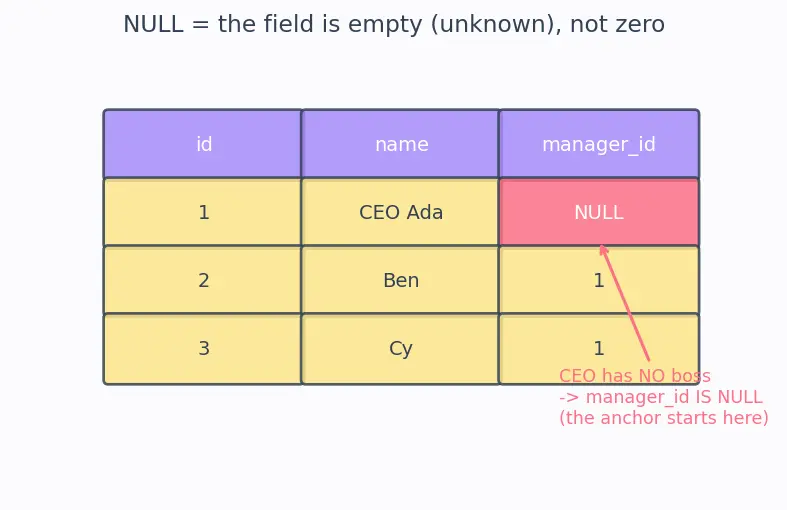Click the pink arrow line shaft
Viewport: 787px width, 510px height.
click(627, 306)
